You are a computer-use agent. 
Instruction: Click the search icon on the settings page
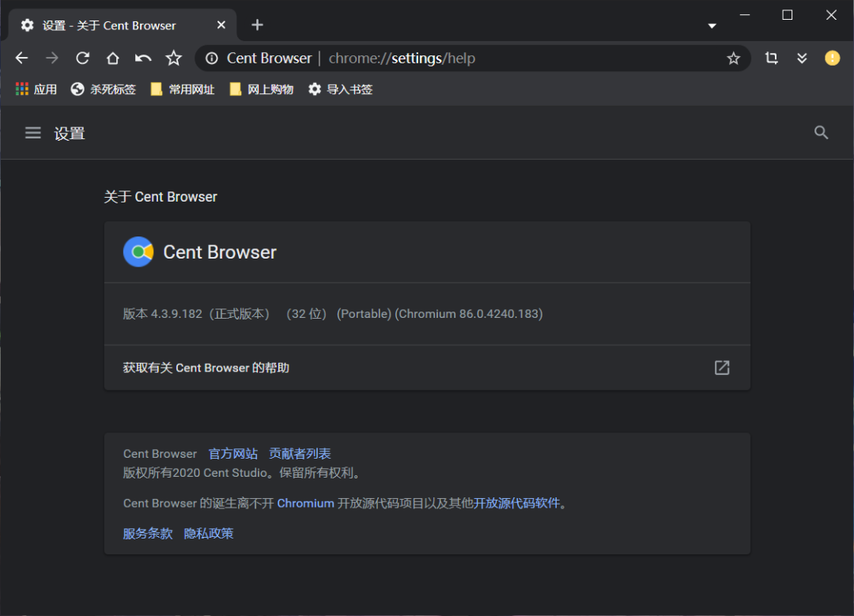[821, 132]
